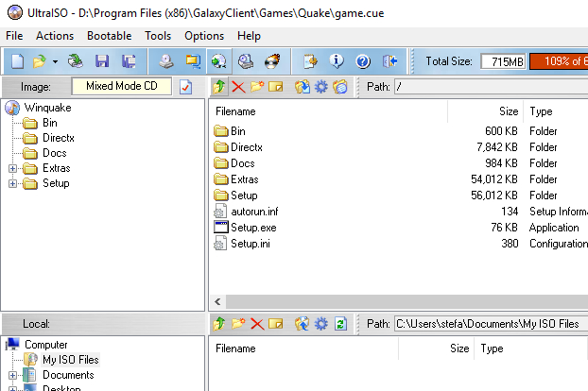The width and height of the screenshot is (588, 391).
Task: Click the Add Files toolbar icon
Action: point(310,61)
